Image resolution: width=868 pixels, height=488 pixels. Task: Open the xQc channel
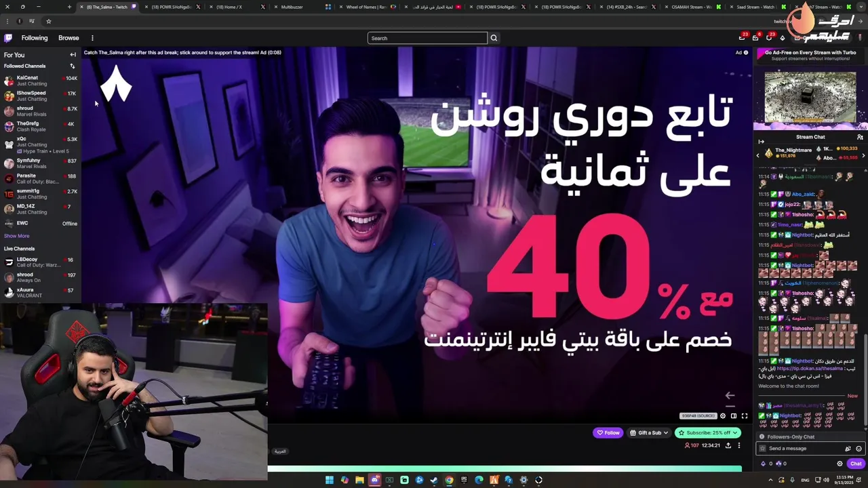click(41, 144)
